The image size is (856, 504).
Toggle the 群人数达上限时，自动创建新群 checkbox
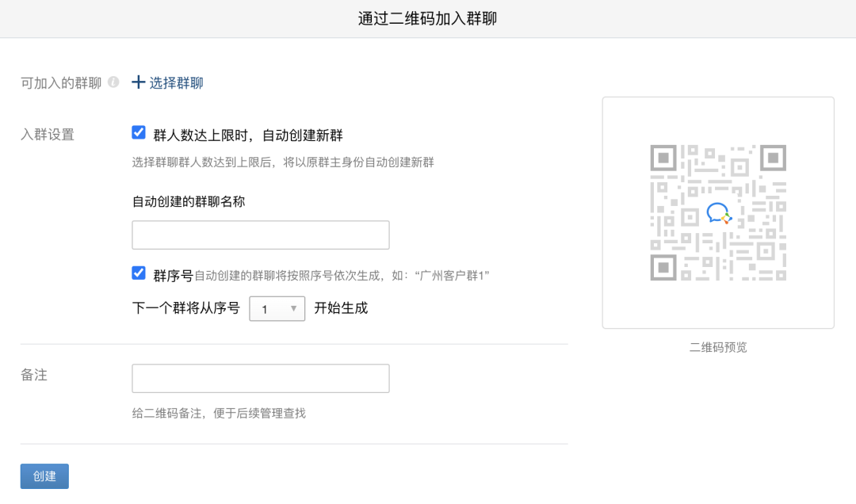coord(139,133)
